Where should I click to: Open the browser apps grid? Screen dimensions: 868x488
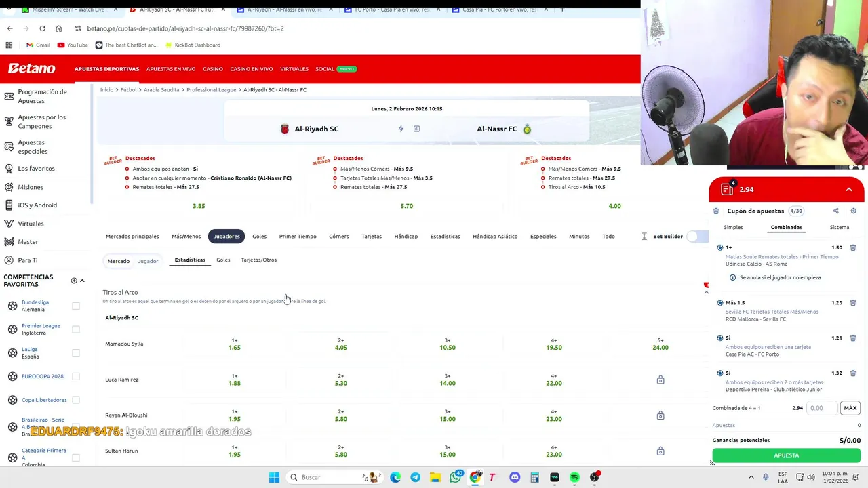[9, 45]
